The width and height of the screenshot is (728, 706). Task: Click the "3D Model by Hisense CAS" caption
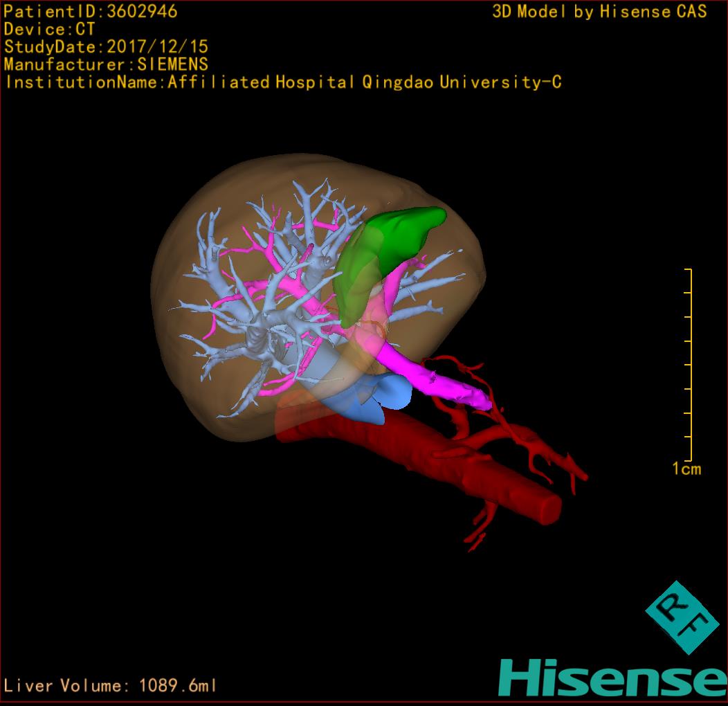coord(599,12)
